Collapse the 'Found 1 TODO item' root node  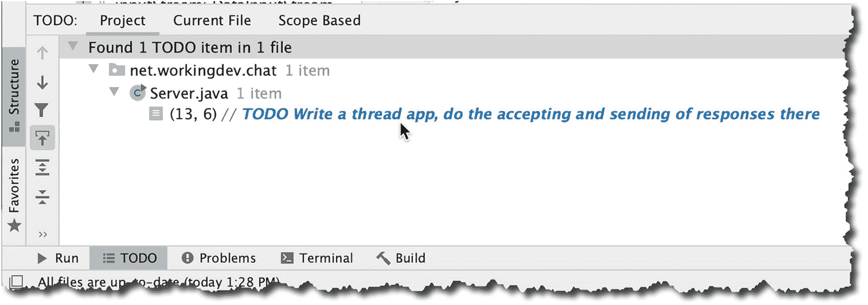73,46
